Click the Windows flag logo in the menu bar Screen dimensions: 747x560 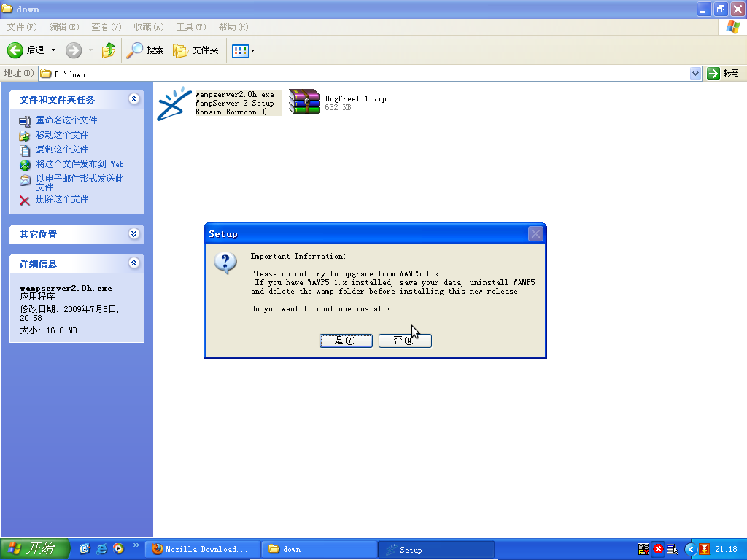(x=733, y=27)
